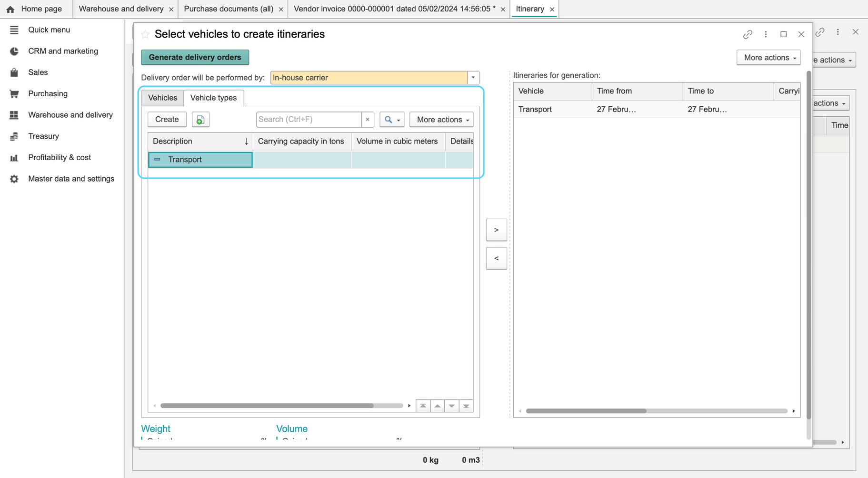Add dialog to favorites with star icon
868x478 pixels.
[145, 34]
